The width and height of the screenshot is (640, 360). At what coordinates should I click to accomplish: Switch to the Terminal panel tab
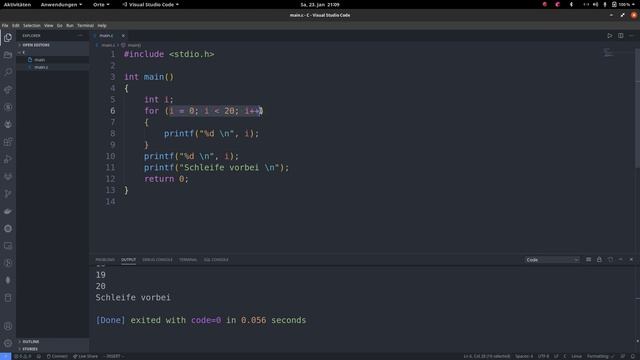pos(188,260)
